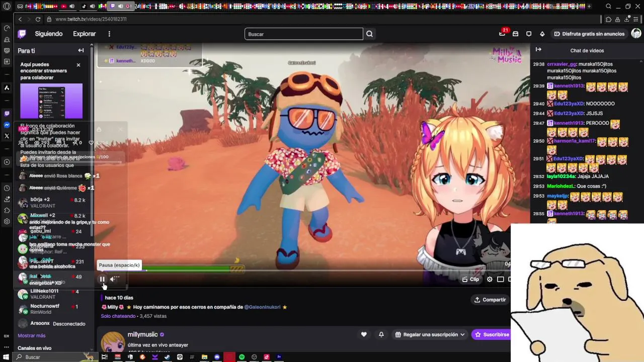The height and width of the screenshot is (362, 644).
Task: Open the Opera menu logo
Action: coord(7,7)
